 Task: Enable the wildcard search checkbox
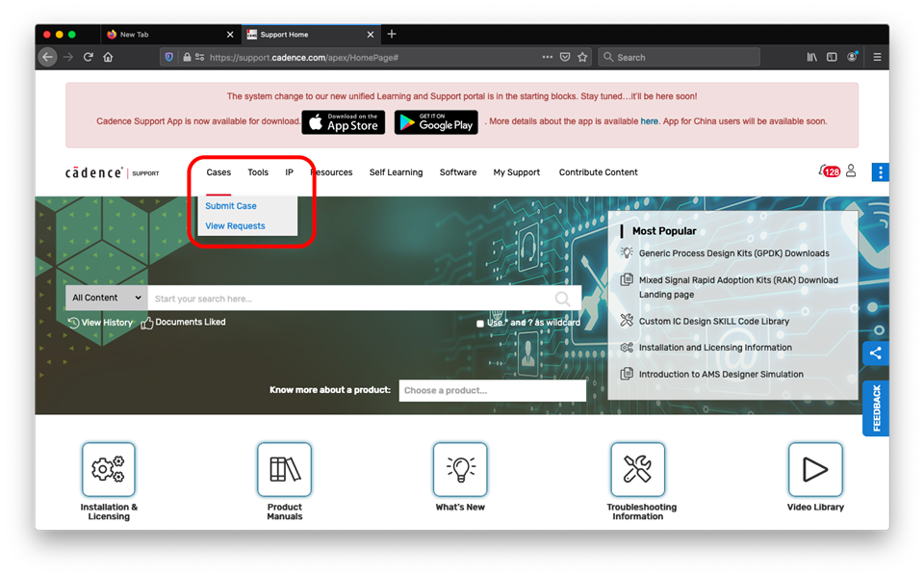point(480,324)
